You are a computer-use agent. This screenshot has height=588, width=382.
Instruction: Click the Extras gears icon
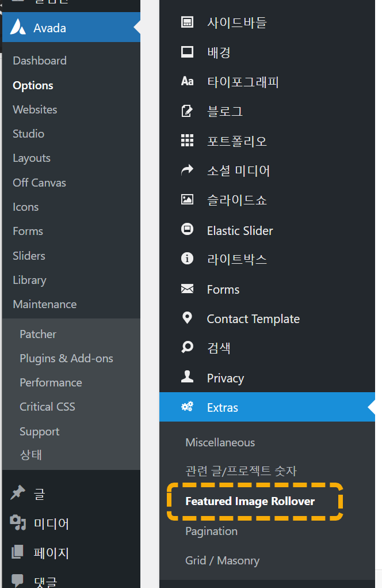tap(187, 407)
